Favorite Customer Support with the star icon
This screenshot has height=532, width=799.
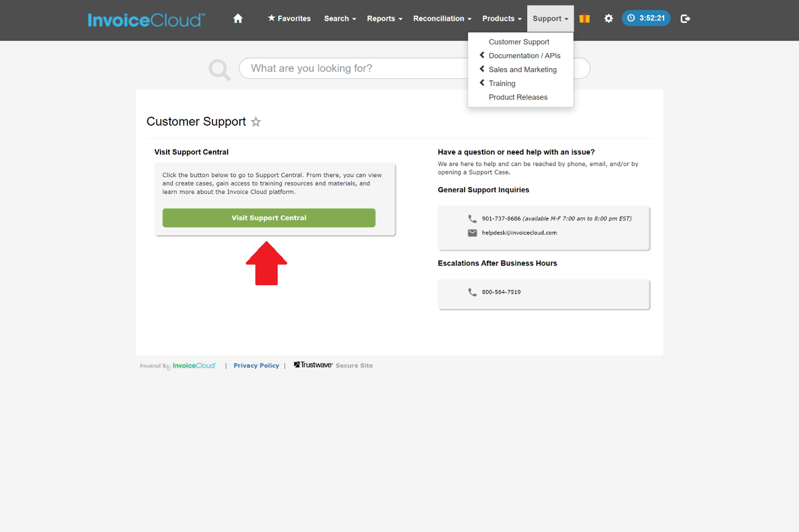tap(256, 122)
